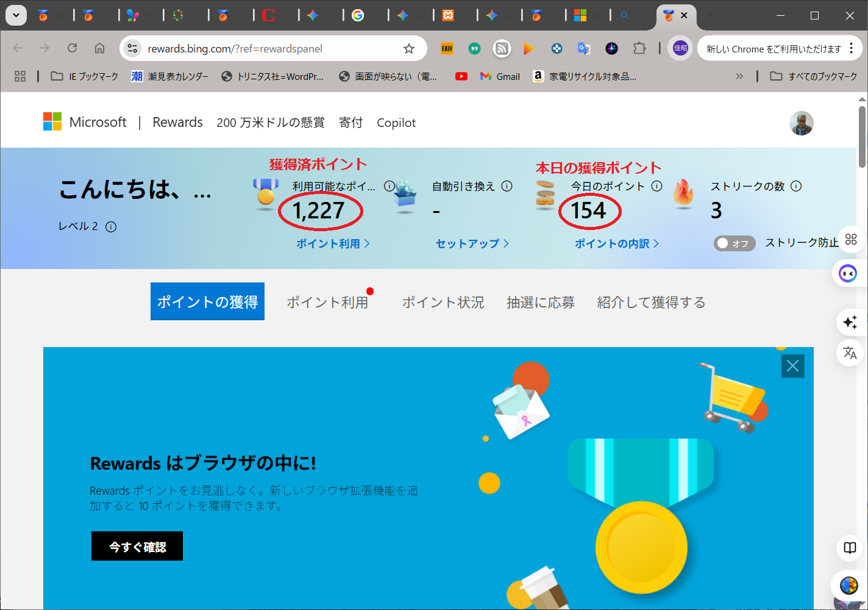Viewport: 868px width, 610px height.
Task: Open the トリニタス社=WordPr... bookmark
Action: pyautogui.click(x=272, y=76)
